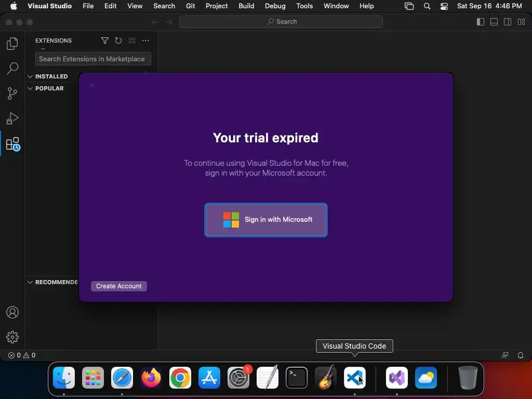Open App Store from the Dock
532x399 pixels.
click(209, 378)
